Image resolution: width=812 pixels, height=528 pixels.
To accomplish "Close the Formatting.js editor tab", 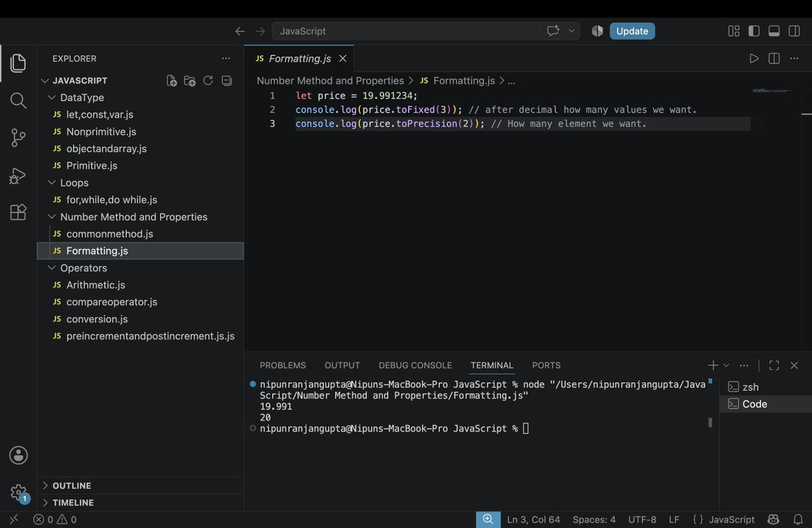I will (x=343, y=58).
